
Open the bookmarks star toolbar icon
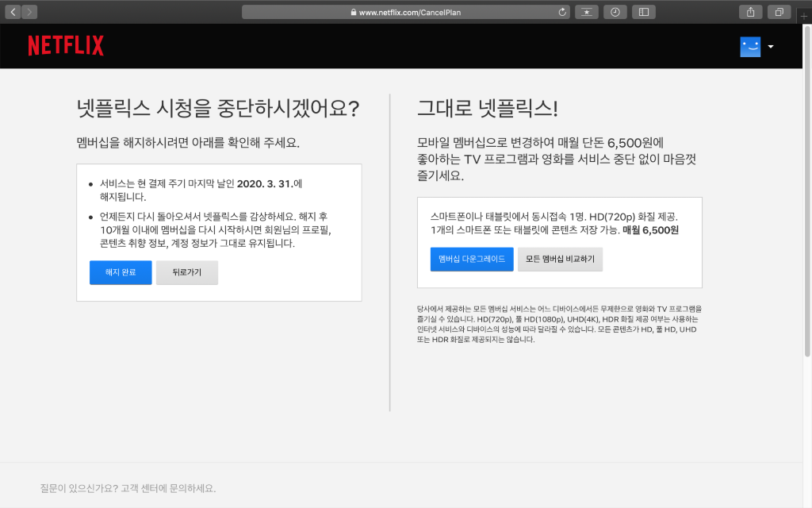[x=587, y=12]
